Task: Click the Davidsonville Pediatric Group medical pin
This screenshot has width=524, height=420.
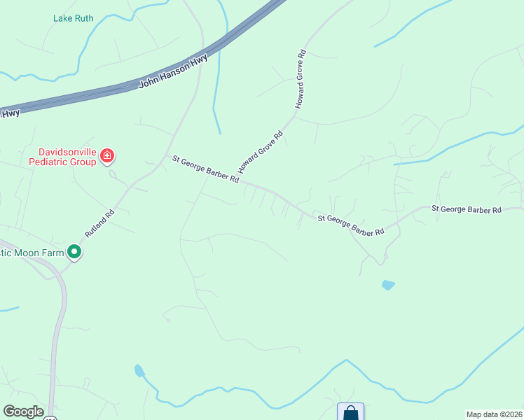Action: click(107, 155)
